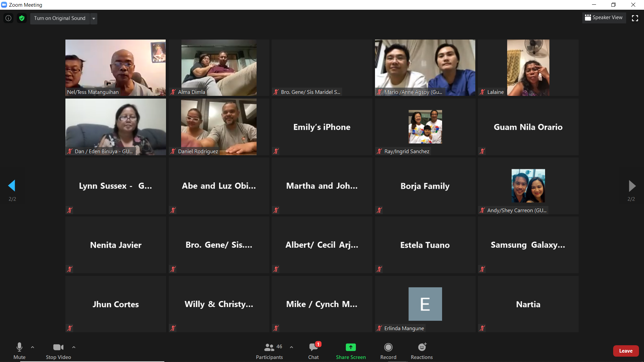Click Jhun Cortes participant tile

point(115,304)
